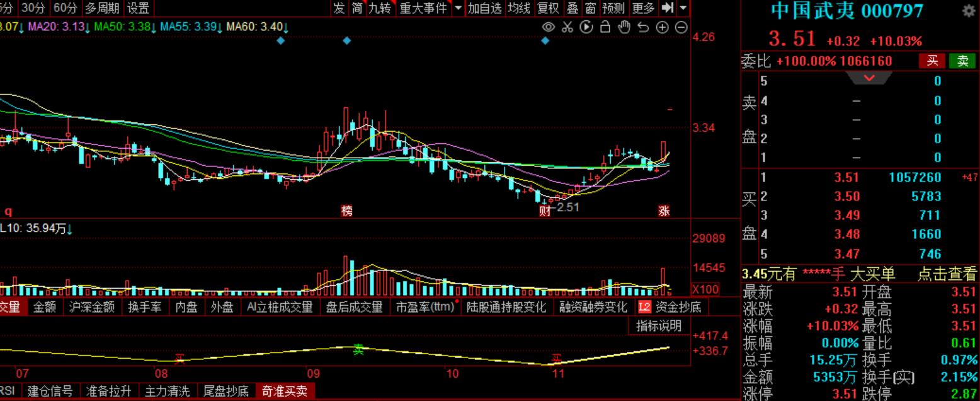Select the scissors cut tool
Image resolution: width=980 pixels, height=401 pixels.
[567, 27]
